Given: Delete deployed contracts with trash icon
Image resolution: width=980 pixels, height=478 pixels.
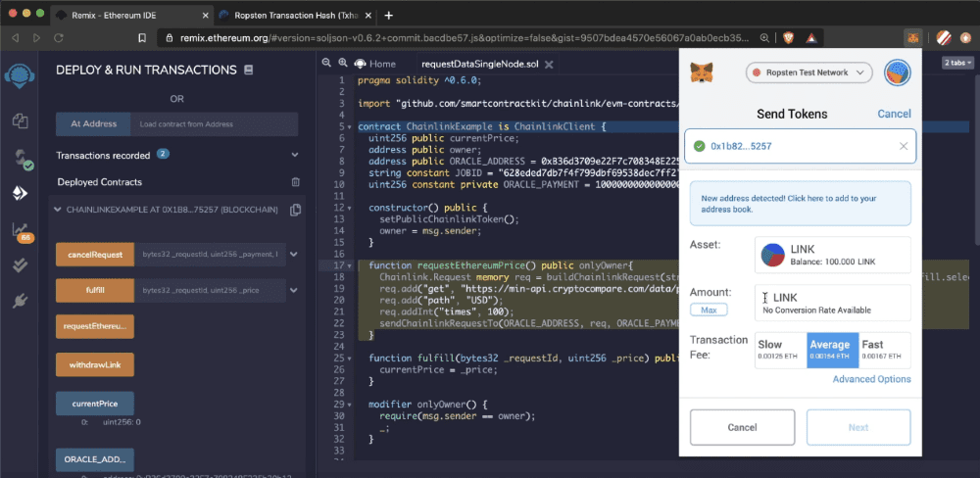Looking at the screenshot, I should (x=296, y=182).
